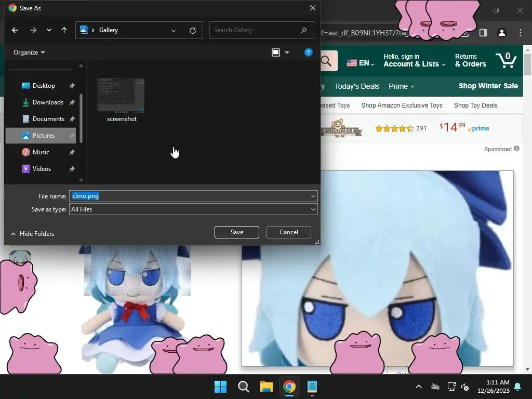The width and height of the screenshot is (532, 399).
Task: Go forward in Save As dialog
Action: click(x=33, y=30)
